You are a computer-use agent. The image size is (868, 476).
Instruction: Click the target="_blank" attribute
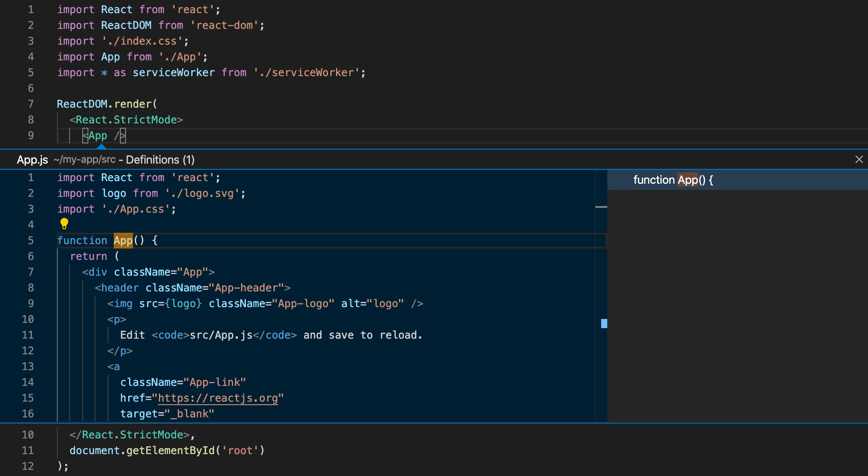(167, 413)
